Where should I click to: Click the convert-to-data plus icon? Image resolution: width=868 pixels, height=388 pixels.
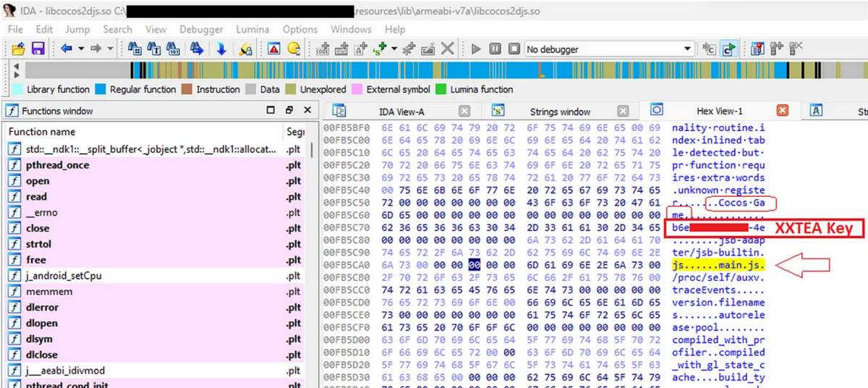click(342, 49)
